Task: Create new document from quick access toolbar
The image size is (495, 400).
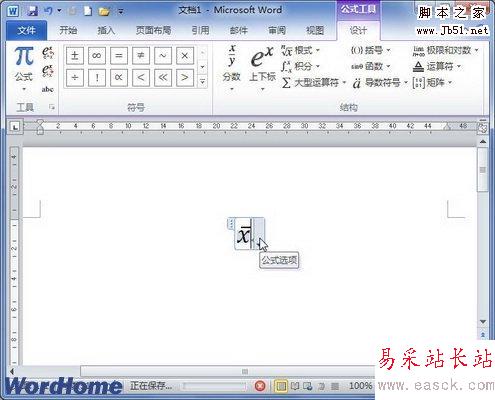Action: 88,11
